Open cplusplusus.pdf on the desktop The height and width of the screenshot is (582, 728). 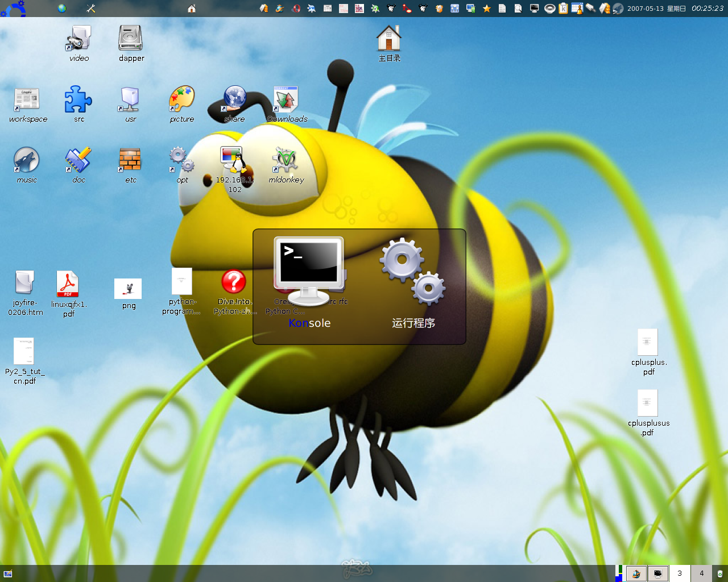click(648, 413)
